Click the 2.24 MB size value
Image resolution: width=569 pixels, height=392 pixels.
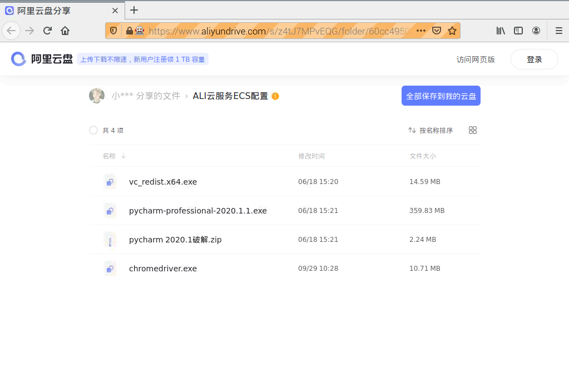pos(423,240)
